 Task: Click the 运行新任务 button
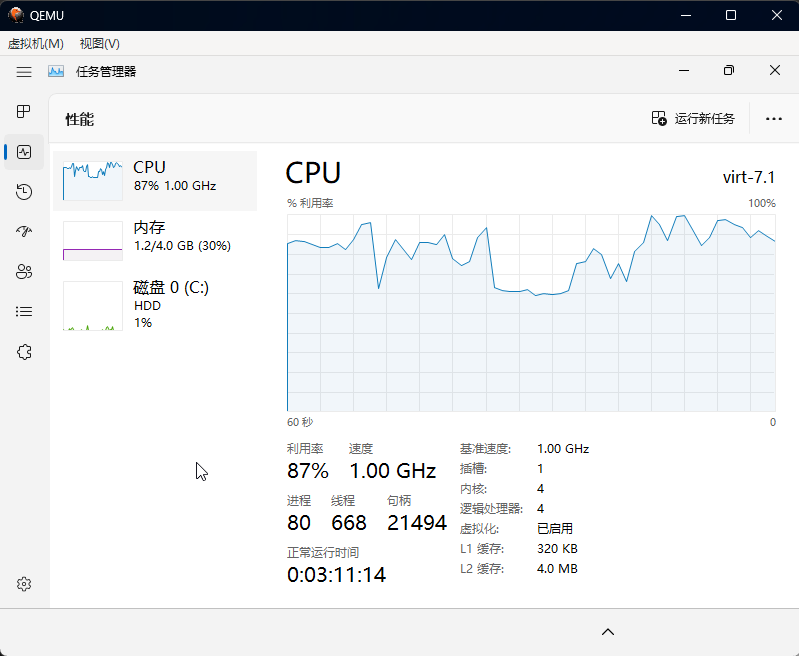point(693,118)
